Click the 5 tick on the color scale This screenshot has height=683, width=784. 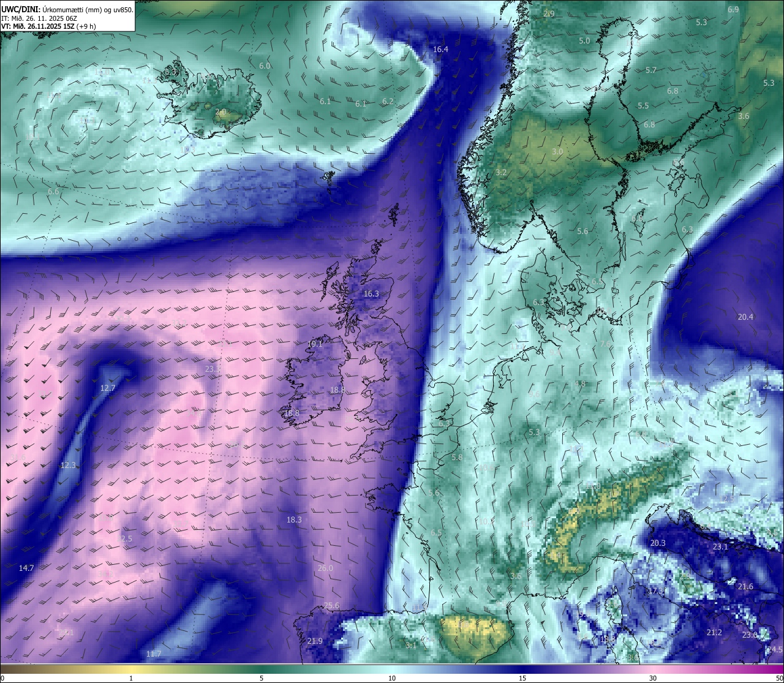point(262,678)
